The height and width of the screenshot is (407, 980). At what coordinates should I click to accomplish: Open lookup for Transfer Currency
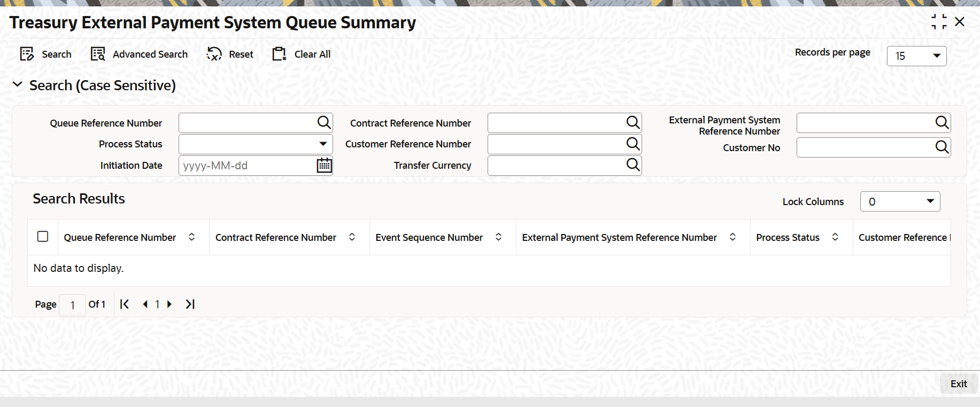pyautogui.click(x=633, y=165)
